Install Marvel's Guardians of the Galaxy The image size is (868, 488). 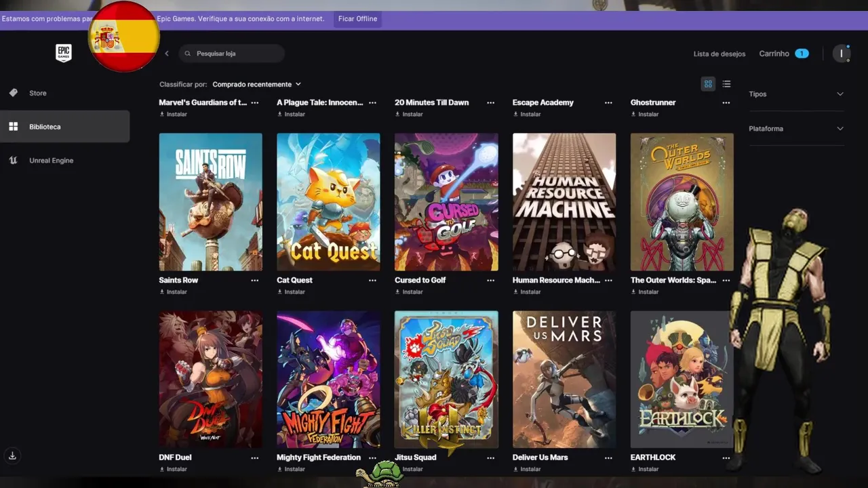click(x=173, y=115)
